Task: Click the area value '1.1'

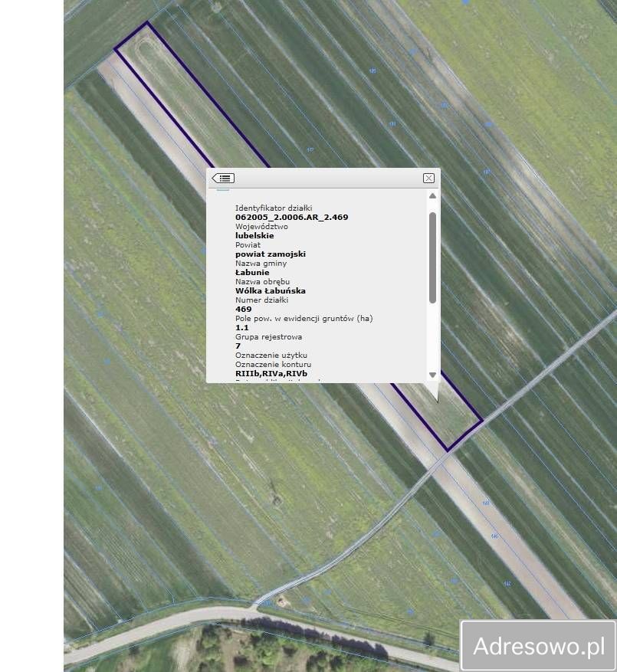Action: [x=242, y=328]
